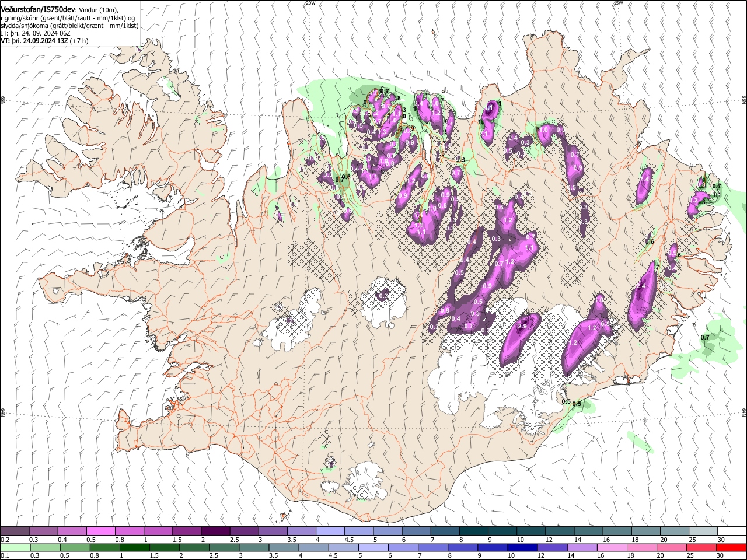Pick the light grey upper swatch between 25 and 30
Screen dimensions: 747x560
703,531
